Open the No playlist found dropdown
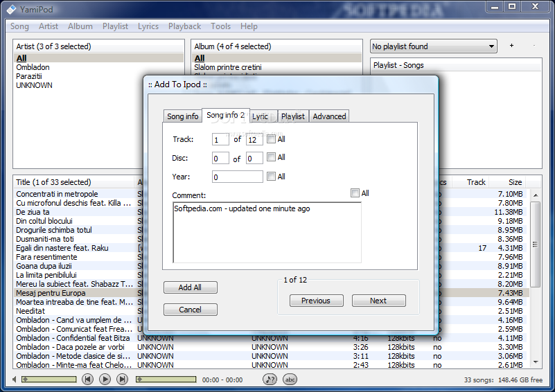555x392 pixels. click(x=434, y=46)
